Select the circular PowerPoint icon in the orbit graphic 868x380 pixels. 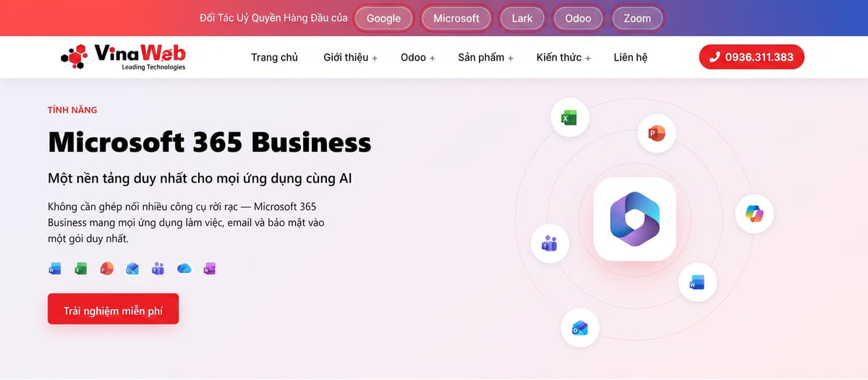[x=657, y=134]
